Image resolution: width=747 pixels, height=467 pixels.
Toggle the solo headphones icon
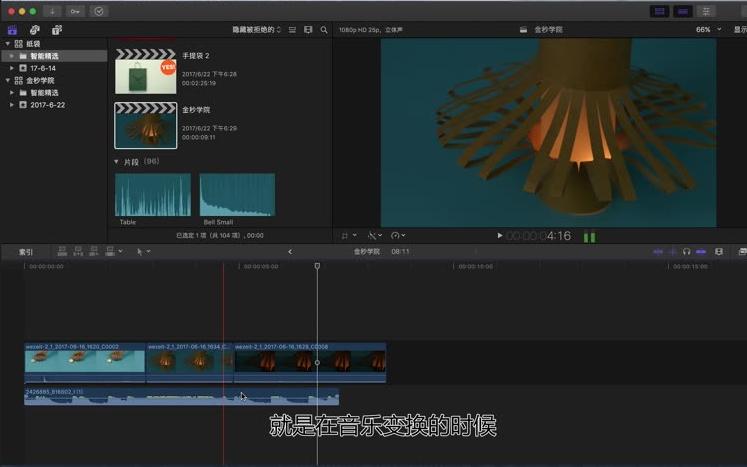click(x=686, y=252)
